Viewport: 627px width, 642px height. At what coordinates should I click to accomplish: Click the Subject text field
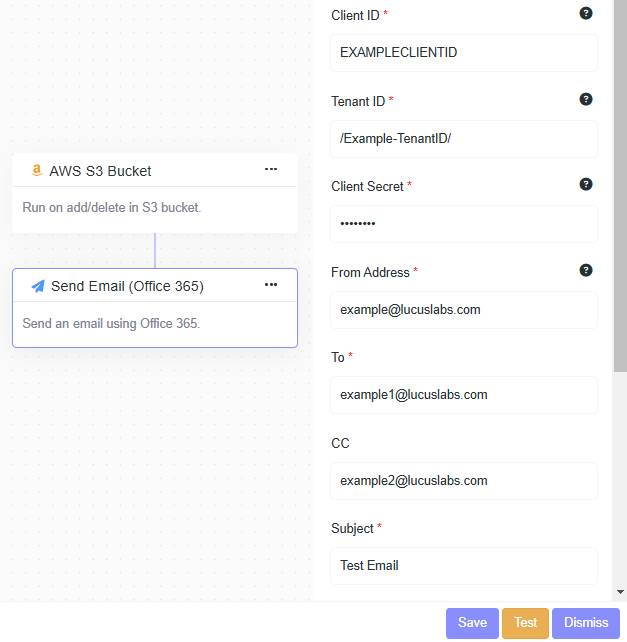click(x=464, y=566)
